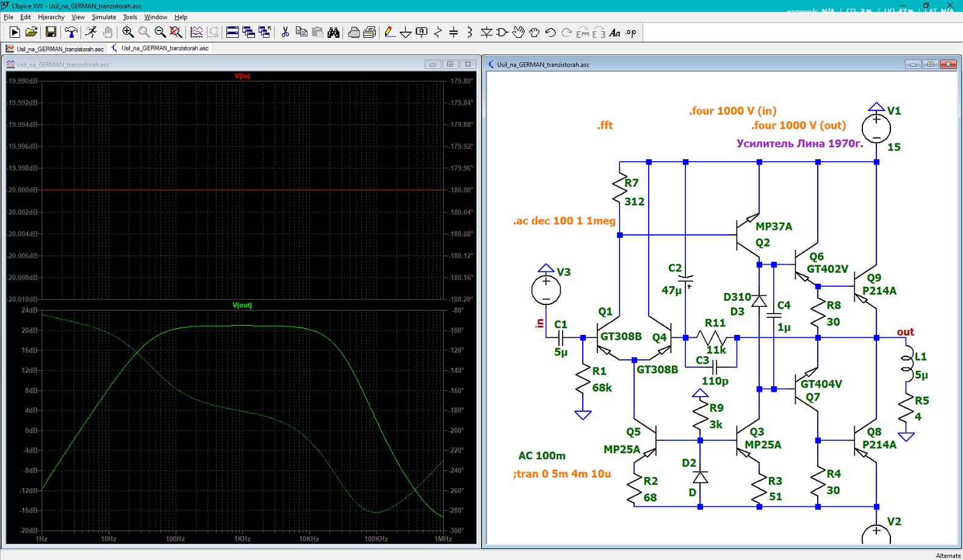Run the simulation with the running man icon

click(91, 32)
